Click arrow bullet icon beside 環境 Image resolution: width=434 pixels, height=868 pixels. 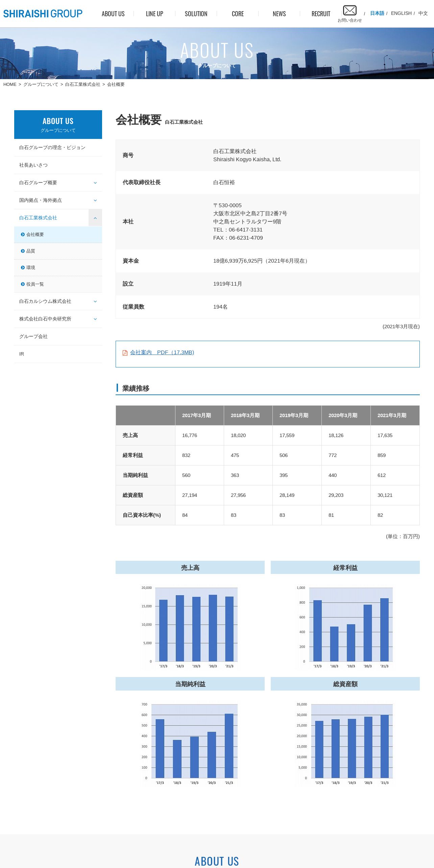point(23,268)
